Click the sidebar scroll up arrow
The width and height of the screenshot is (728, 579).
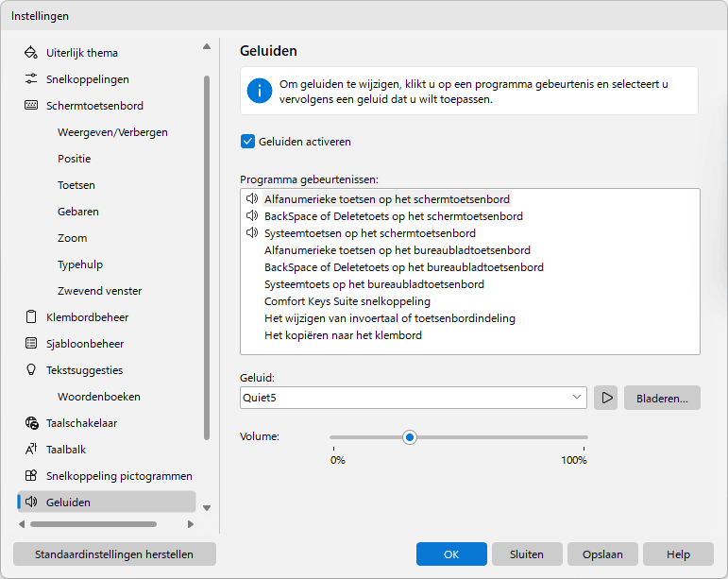coord(207,46)
